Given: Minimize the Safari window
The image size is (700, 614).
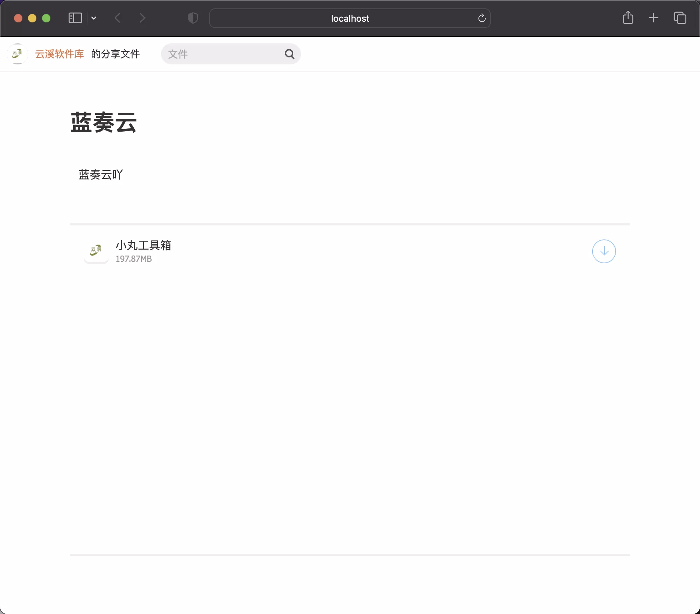Looking at the screenshot, I should 32,18.
